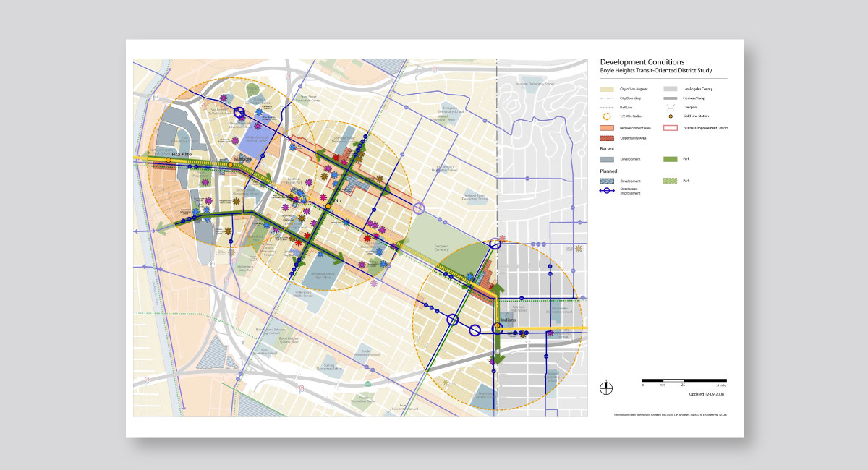Click the City of Los Angeles legend swatch

(x=607, y=89)
